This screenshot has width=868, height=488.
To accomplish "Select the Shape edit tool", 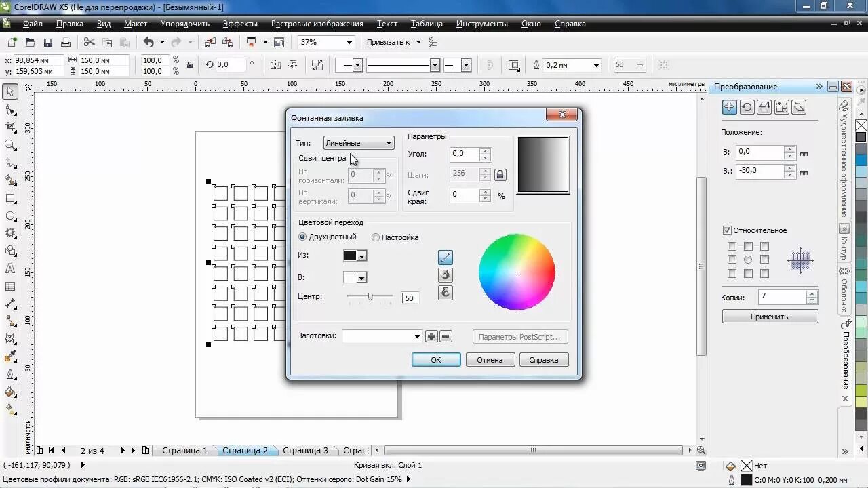I will tap(10, 109).
